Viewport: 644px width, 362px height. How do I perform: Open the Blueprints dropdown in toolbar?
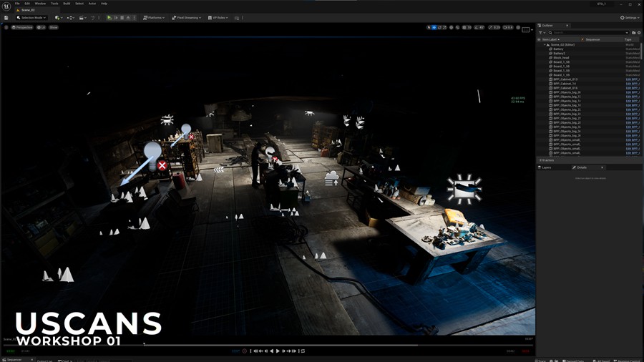point(71,18)
